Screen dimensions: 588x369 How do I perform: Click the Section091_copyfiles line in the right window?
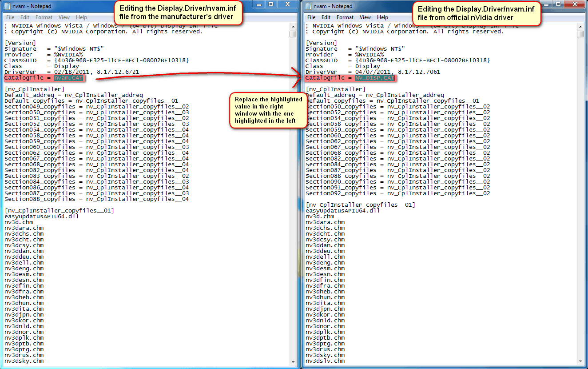[397, 188]
